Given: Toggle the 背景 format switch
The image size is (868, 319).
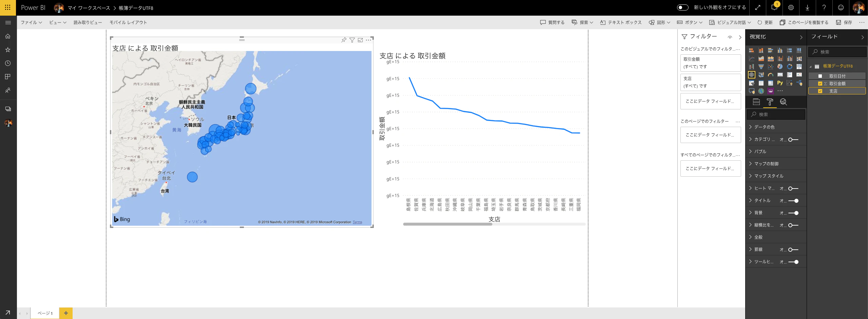Looking at the screenshot, I should tap(793, 213).
